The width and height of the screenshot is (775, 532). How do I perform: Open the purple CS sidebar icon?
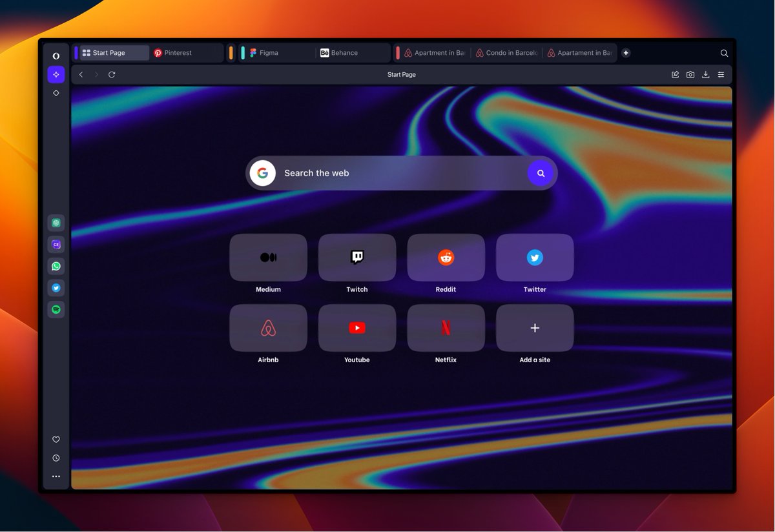tap(56, 244)
